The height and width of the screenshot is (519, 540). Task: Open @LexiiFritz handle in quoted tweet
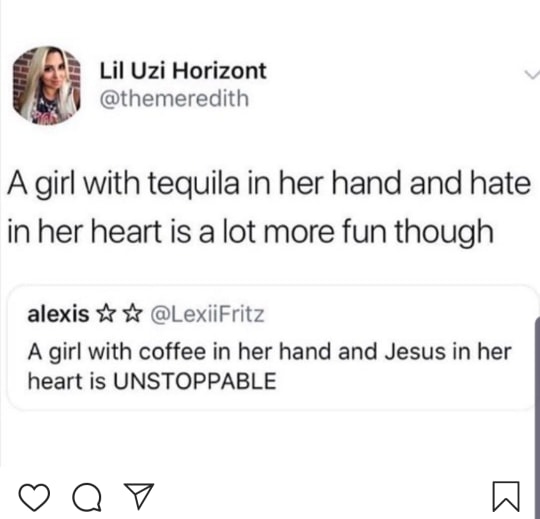pos(208,314)
